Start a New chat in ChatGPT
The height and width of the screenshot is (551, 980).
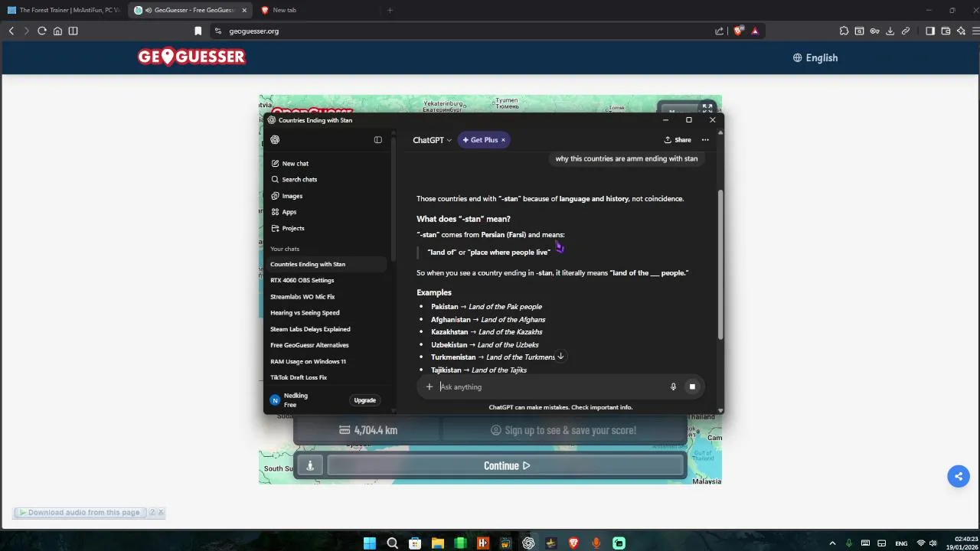(327, 163)
